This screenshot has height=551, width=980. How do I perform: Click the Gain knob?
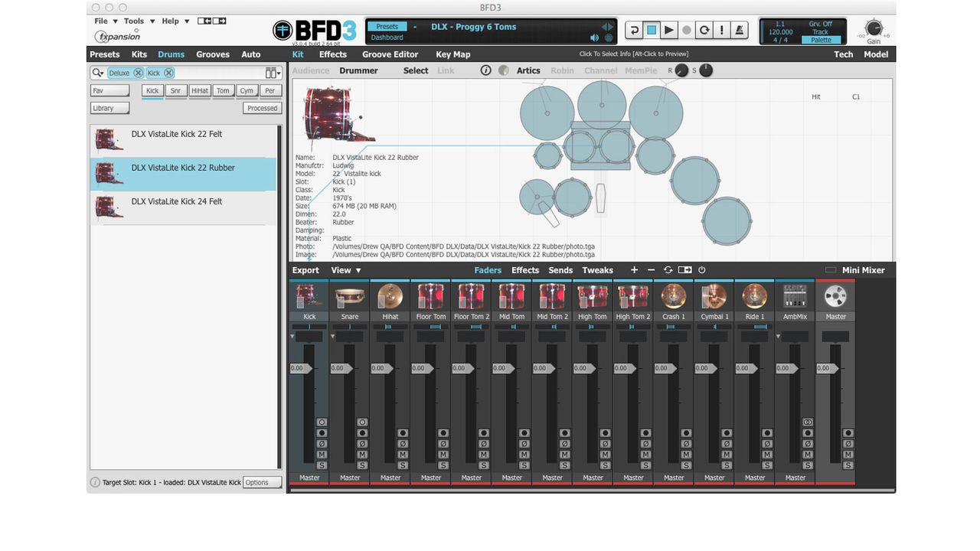click(874, 28)
